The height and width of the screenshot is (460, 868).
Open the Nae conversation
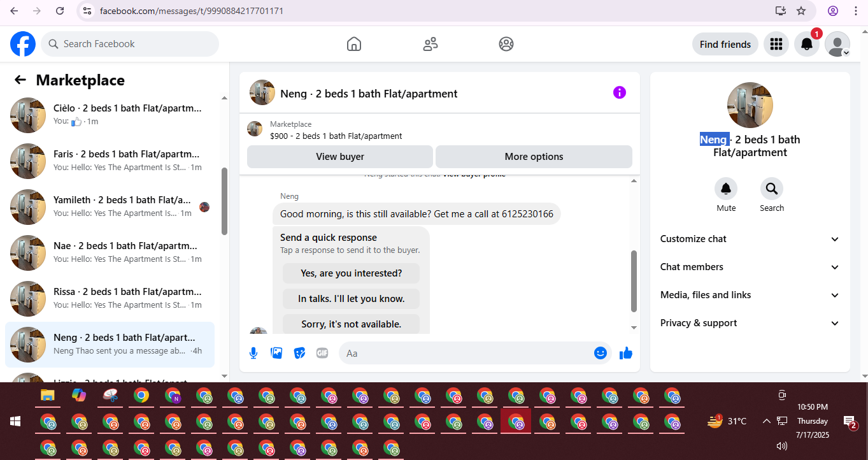[x=110, y=253]
